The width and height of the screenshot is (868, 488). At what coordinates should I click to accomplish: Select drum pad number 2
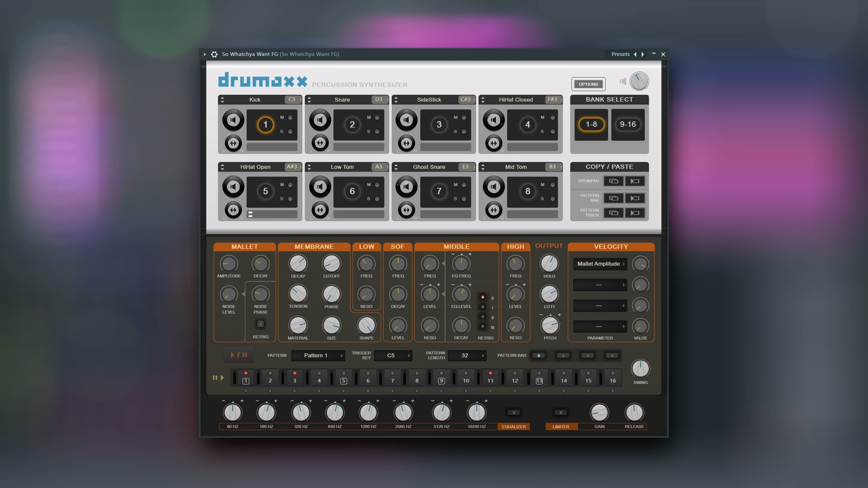point(352,125)
